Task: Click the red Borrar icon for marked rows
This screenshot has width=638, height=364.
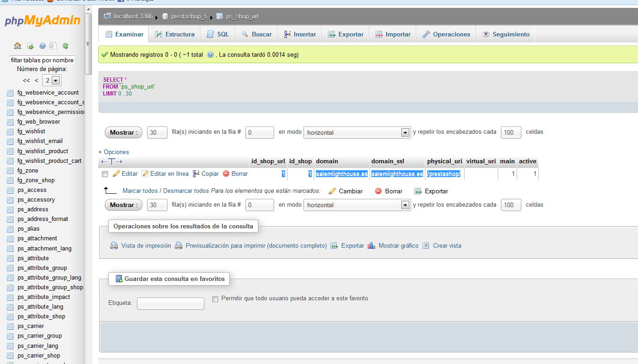Action: tap(378, 191)
